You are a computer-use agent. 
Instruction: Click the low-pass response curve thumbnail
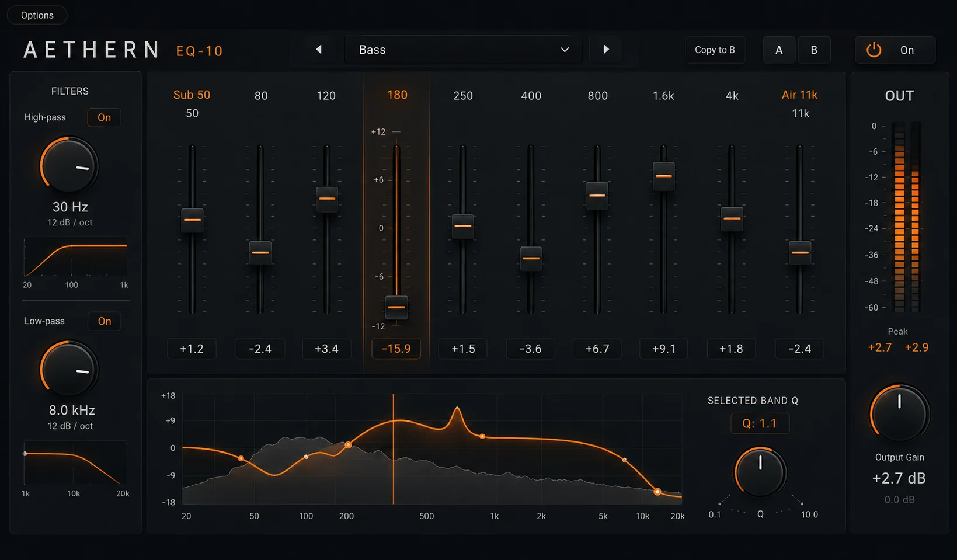[75, 462]
